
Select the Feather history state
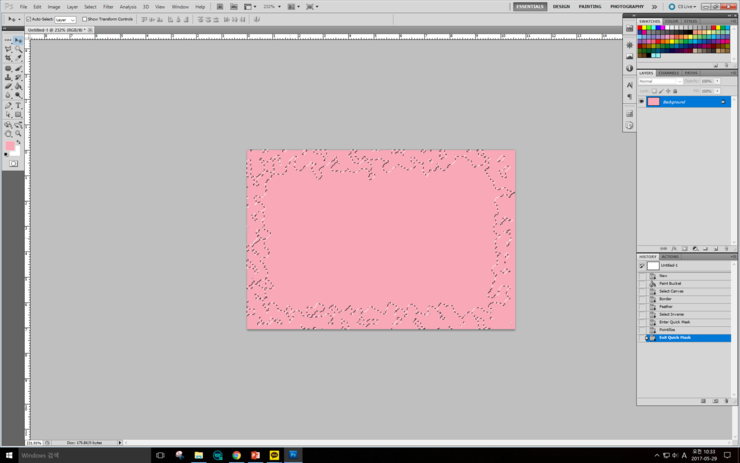point(666,306)
